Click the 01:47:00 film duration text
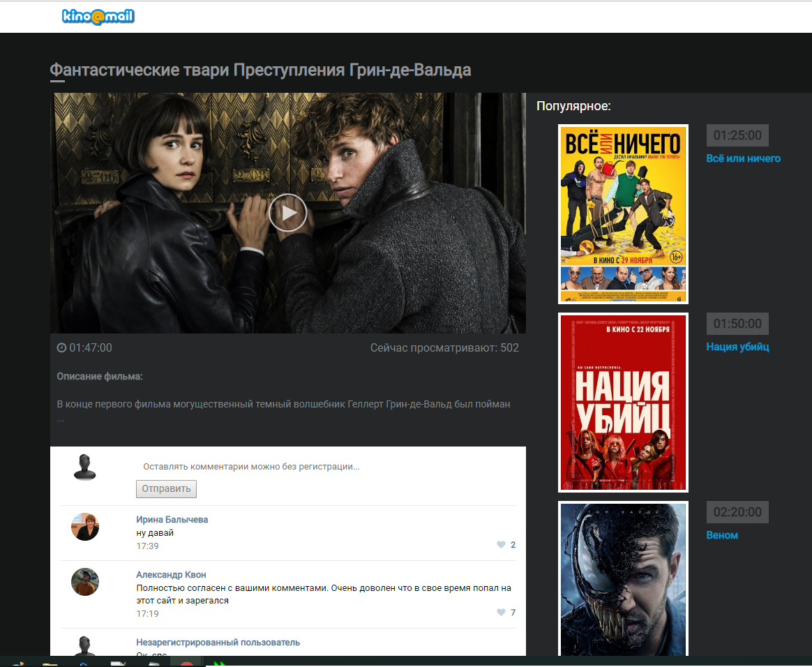This screenshot has width=812, height=667. 91,348
